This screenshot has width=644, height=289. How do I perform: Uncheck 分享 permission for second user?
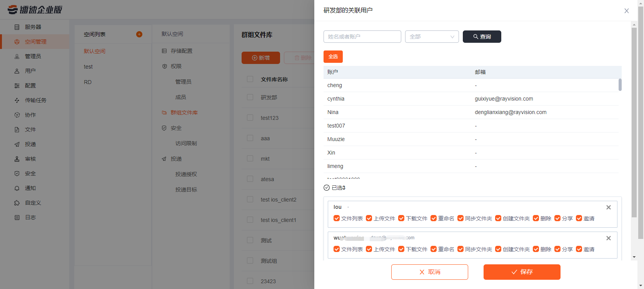click(x=557, y=249)
